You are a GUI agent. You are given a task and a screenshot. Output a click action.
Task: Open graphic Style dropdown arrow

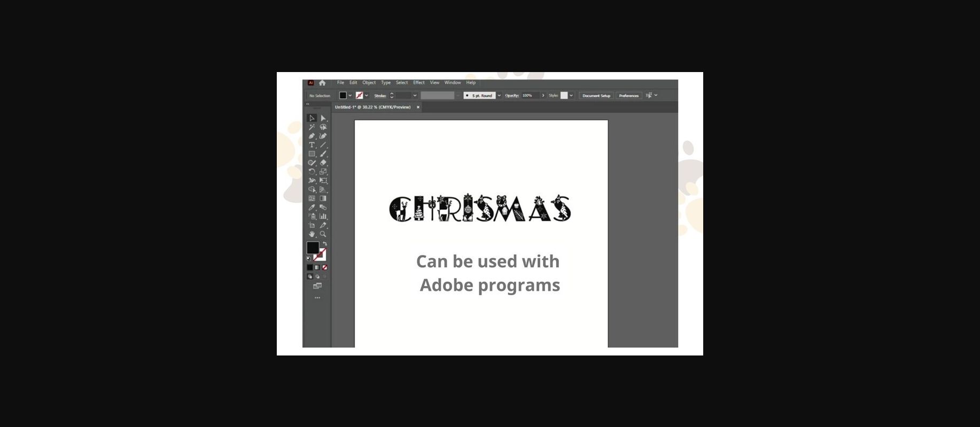click(571, 96)
